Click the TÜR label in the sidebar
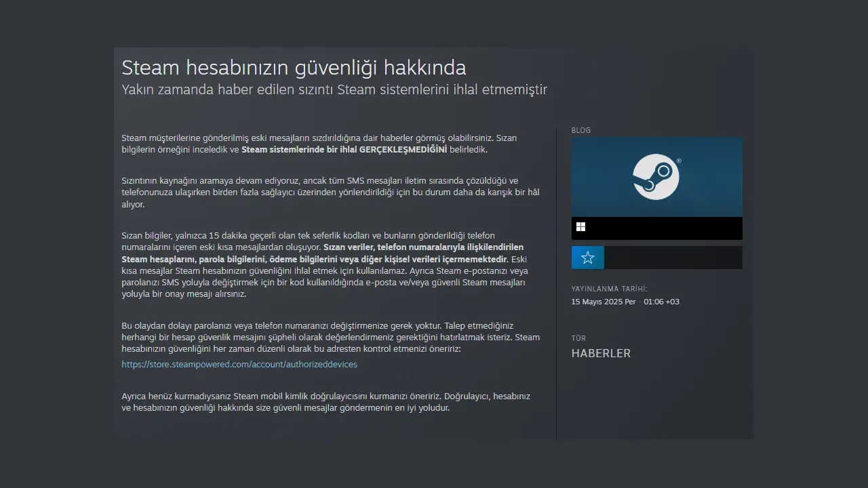This screenshot has width=868, height=488. pos(578,338)
